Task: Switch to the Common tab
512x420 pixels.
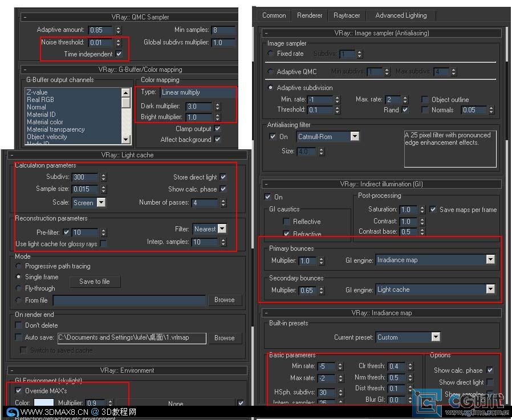Action: [274, 15]
